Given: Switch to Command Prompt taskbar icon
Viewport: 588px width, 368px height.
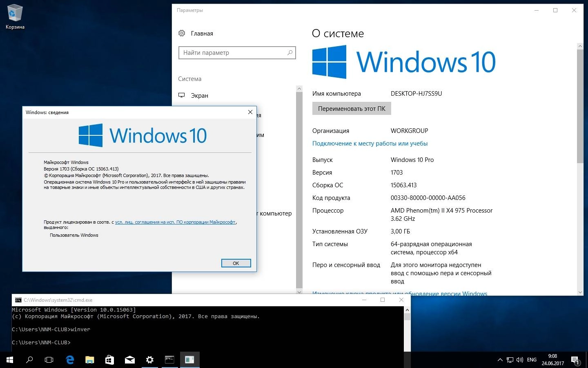Looking at the screenshot, I should click(169, 360).
